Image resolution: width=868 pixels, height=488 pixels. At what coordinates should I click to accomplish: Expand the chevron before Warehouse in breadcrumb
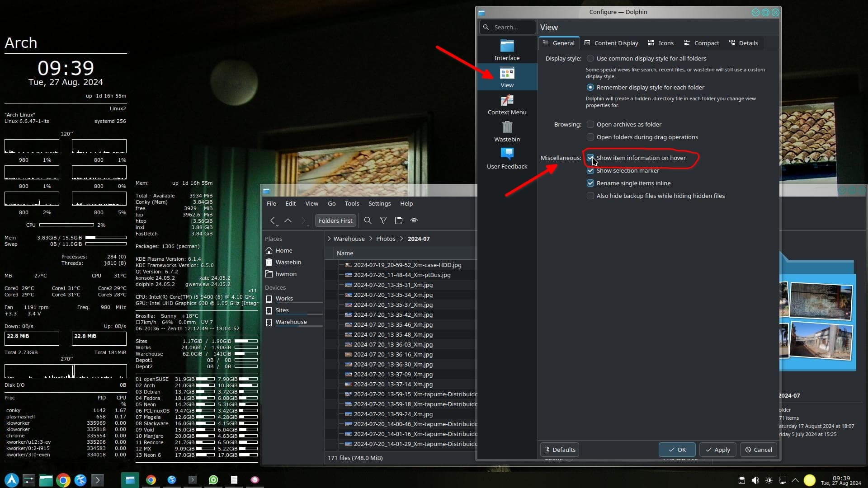(329, 239)
